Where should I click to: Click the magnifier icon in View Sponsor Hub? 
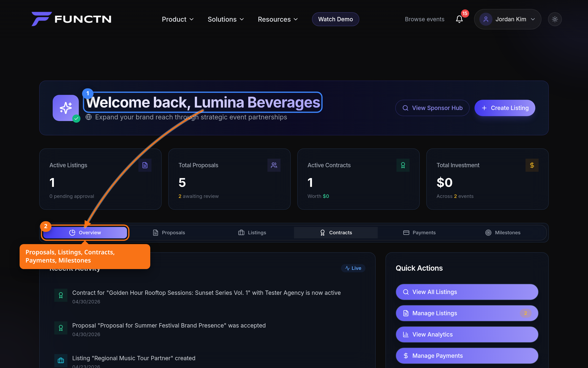(x=405, y=108)
